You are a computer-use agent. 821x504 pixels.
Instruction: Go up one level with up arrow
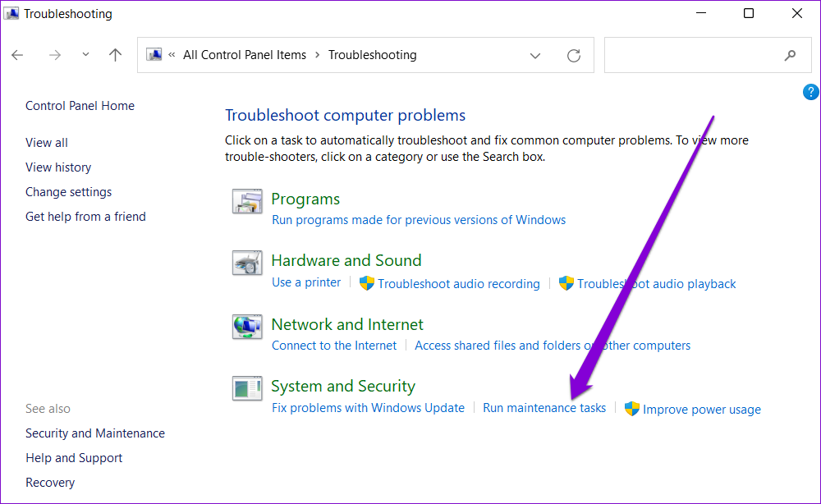click(x=115, y=55)
